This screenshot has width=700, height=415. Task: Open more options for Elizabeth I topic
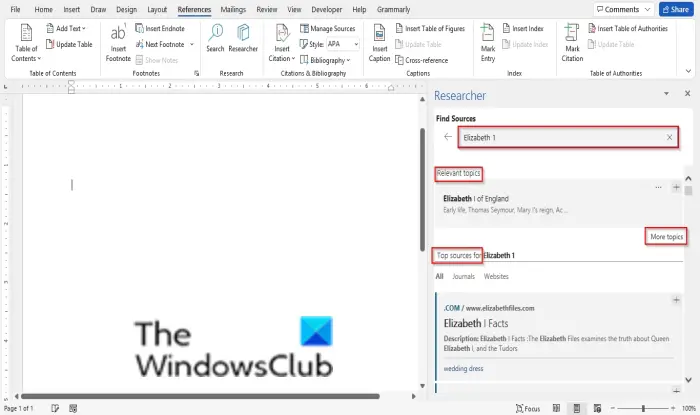click(x=658, y=187)
